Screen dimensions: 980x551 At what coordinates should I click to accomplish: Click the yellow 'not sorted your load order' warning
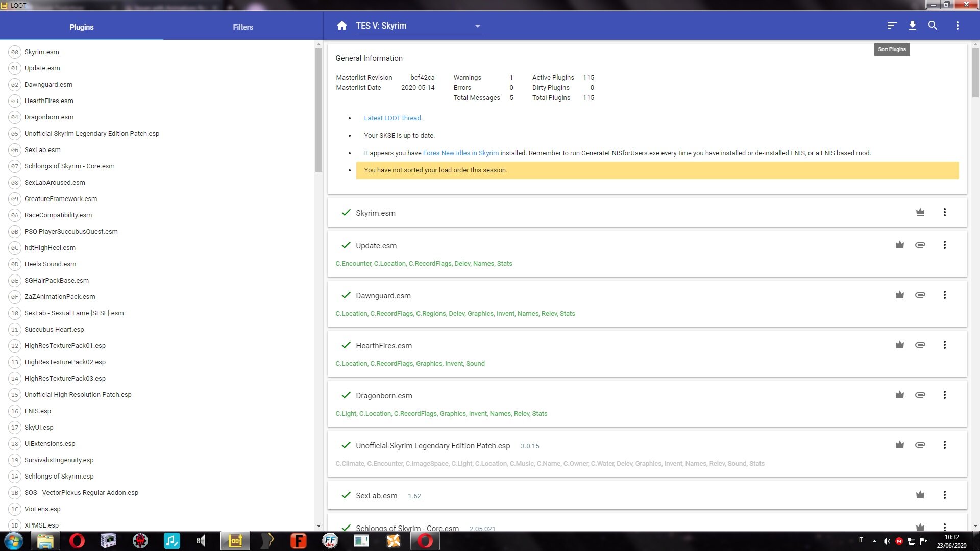point(657,170)
